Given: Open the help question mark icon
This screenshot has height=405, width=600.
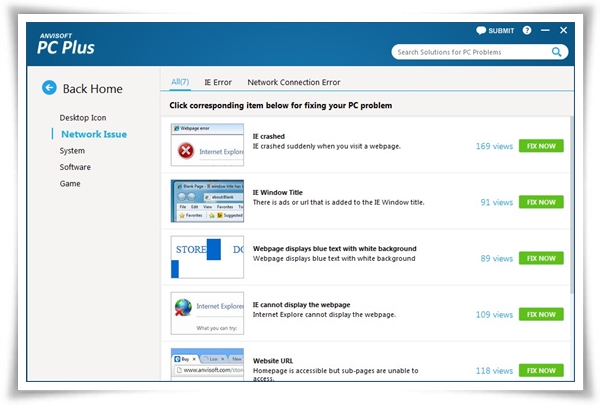Looking at the screenshot, I should coord(527,30).
